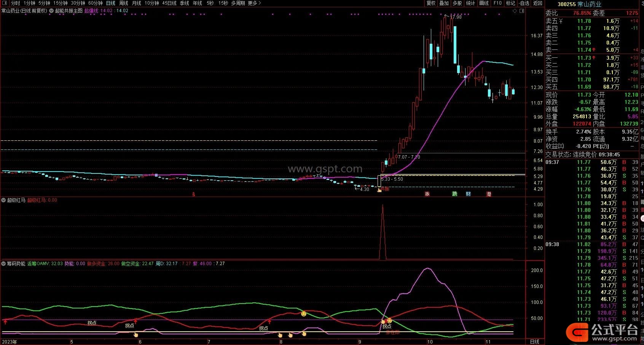Select the 1分钟 period tab
644x345 pixels.
29,3
